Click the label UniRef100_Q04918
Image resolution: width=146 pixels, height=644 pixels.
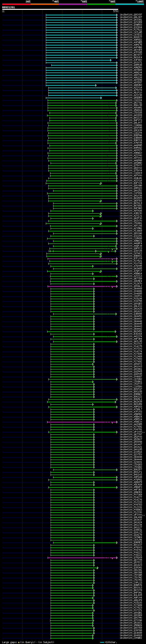(131, 636)
